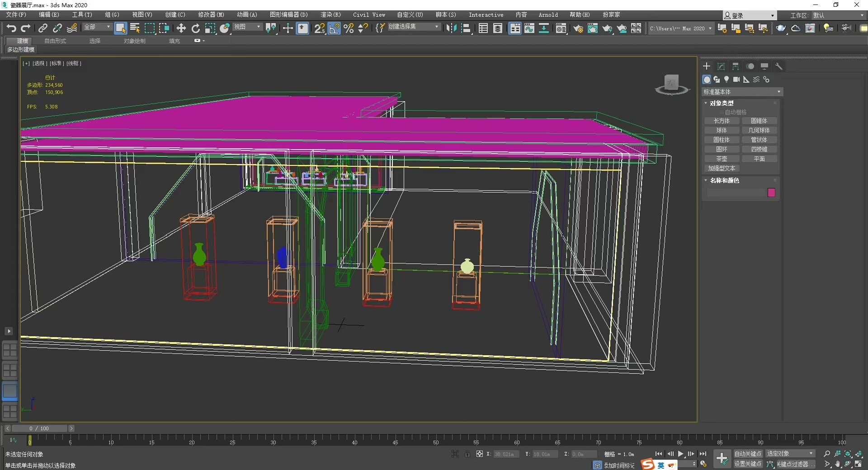Open the 渲染(R) menu
Image resolution: width=868 pixels, height=470 pixels.
[x=330, y=15]
